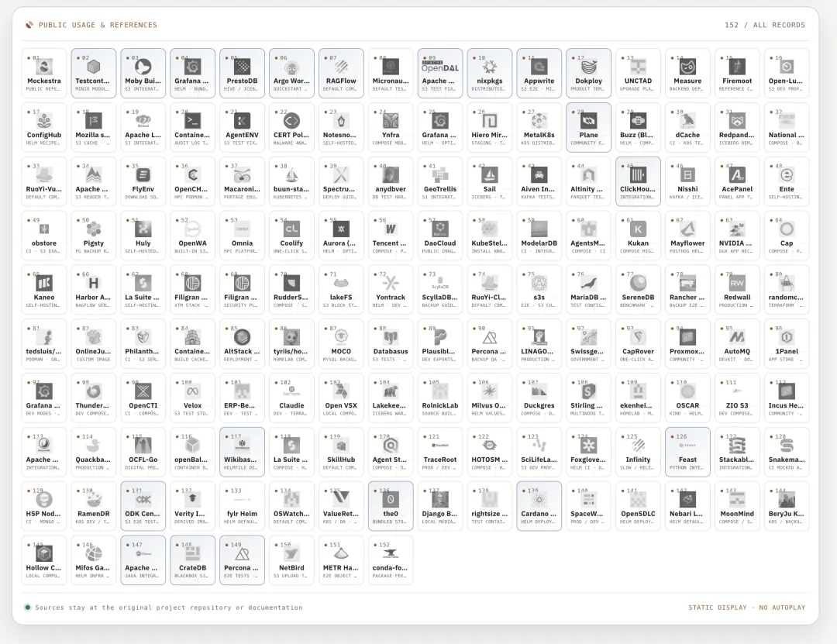The width and height of the screenshot is (837, 644).
Task: Click the "TraceRoot" card title
Action: (x=440, y=460)
